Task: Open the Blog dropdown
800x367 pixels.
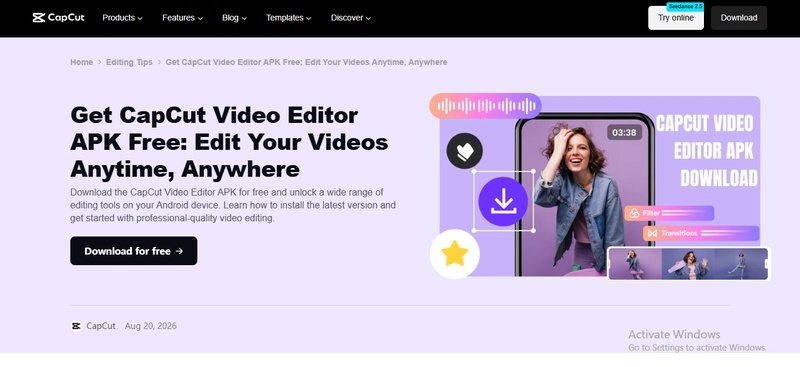Action: click(x=234, y=18)
